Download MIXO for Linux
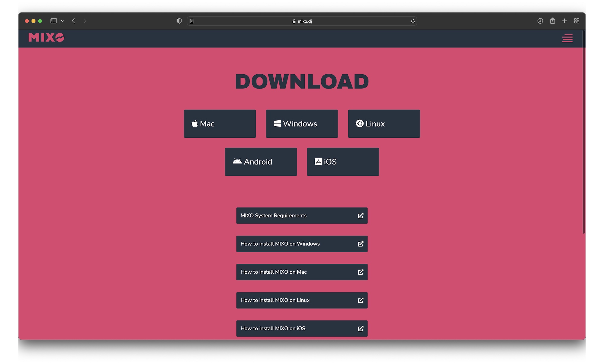The height and width of the screenshot is (364, 604). point(384,124)
